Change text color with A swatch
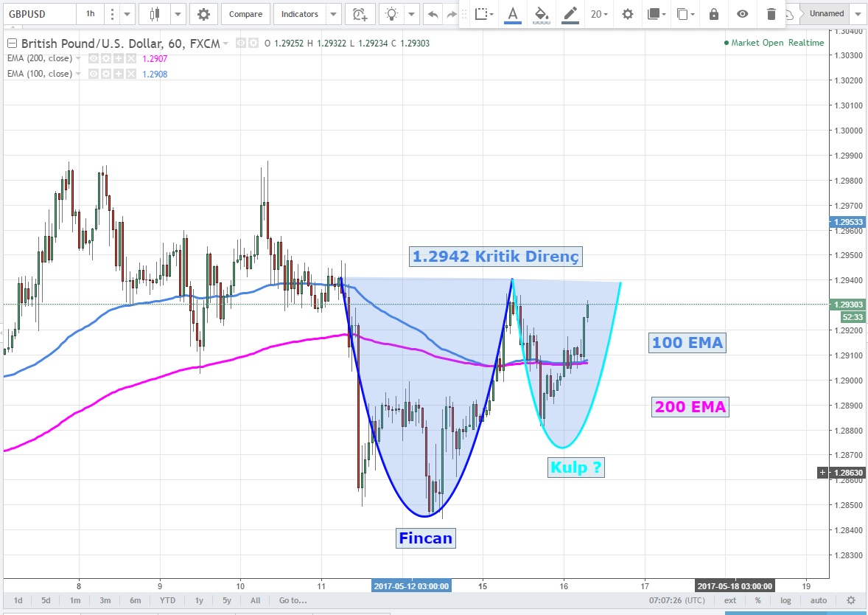This screenshot has height=615, width=868. (x=513, y=14)
